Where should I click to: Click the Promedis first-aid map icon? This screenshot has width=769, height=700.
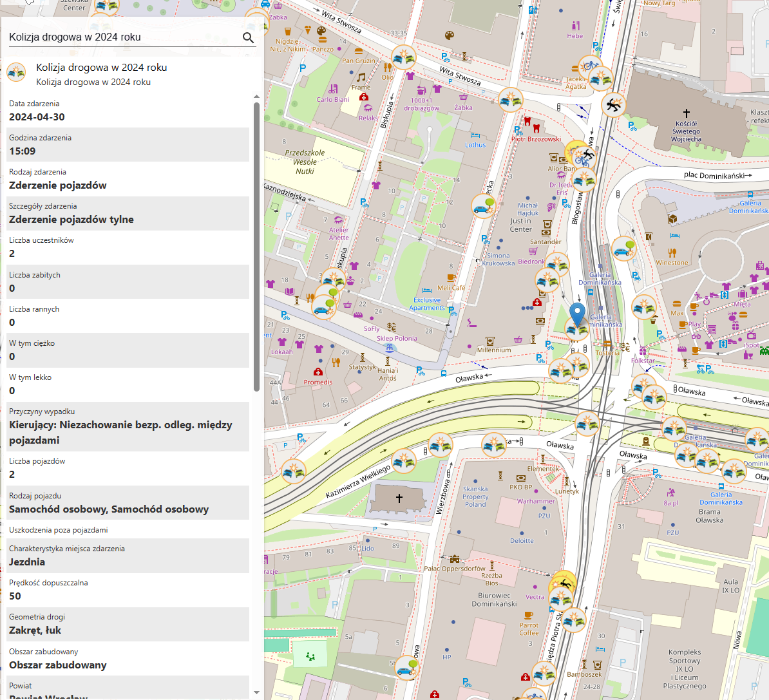coord(318,372)
